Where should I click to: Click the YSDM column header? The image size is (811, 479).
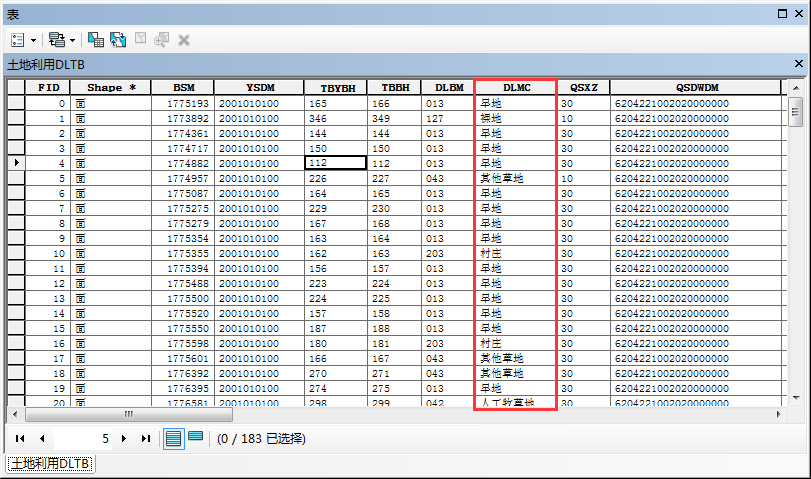click(260, 87)
